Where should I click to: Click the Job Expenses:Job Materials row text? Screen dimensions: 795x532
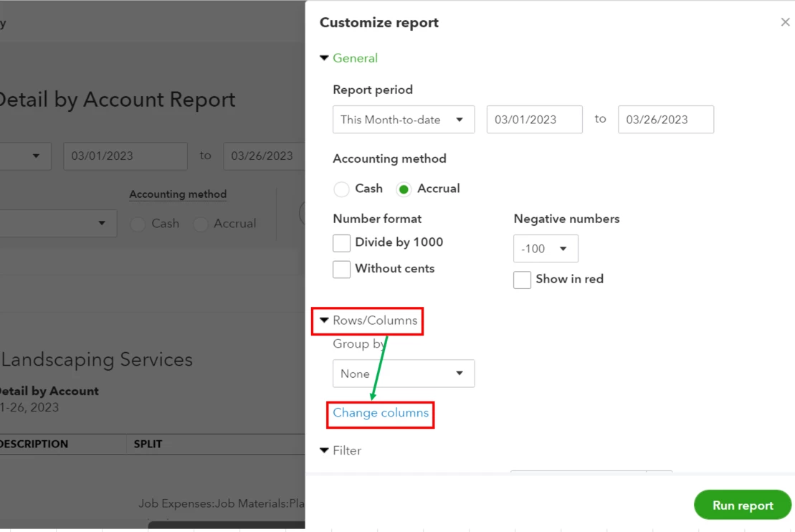coord(222,503)
